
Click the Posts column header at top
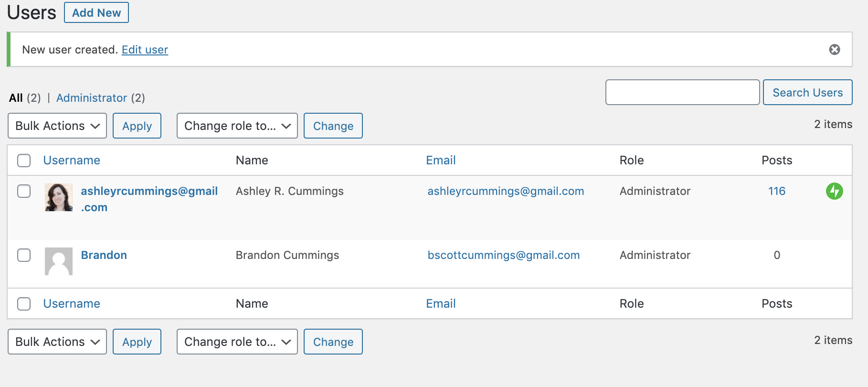[777, 161]
